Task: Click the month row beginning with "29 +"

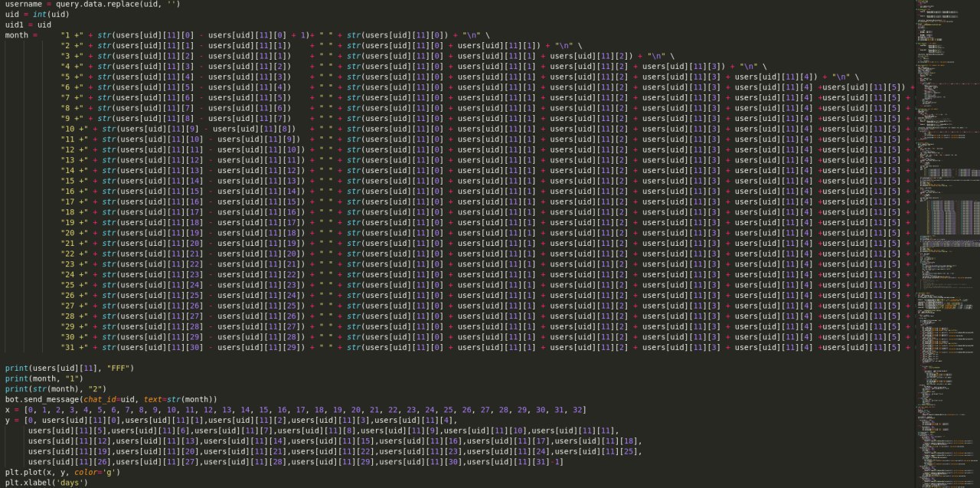Action: 486,326
